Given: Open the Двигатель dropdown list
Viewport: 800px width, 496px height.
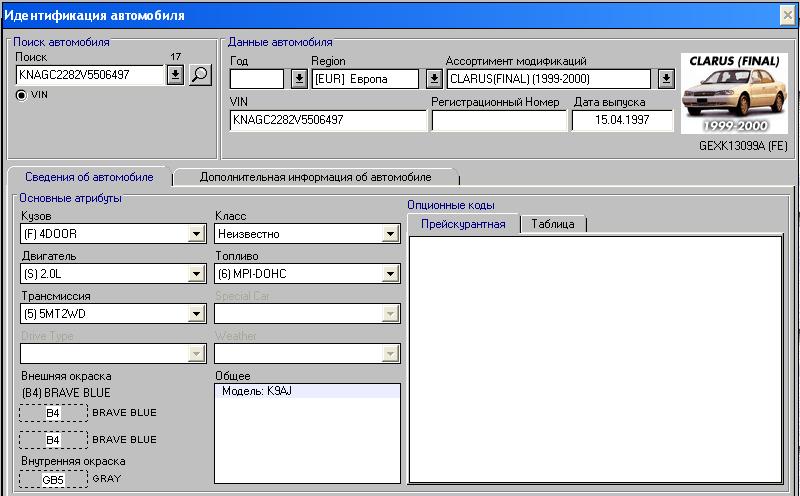Looking at the screenshot, I should (x=196, y=274).
